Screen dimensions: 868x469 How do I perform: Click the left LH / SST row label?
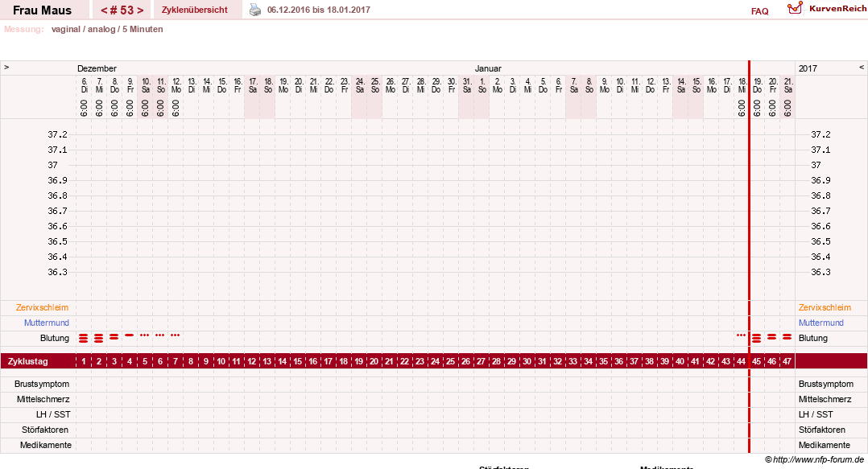53,414
